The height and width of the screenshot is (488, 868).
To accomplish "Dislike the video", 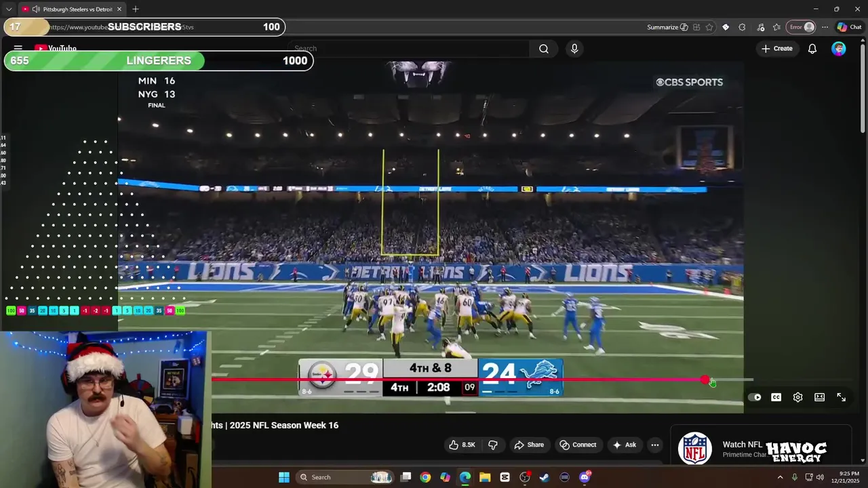I will (x=493, y=445).
